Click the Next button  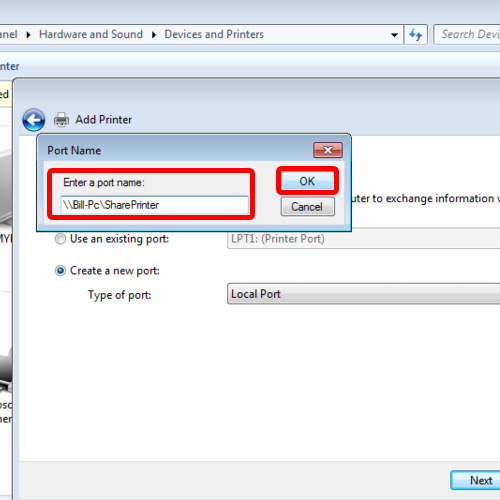[475, 480]
